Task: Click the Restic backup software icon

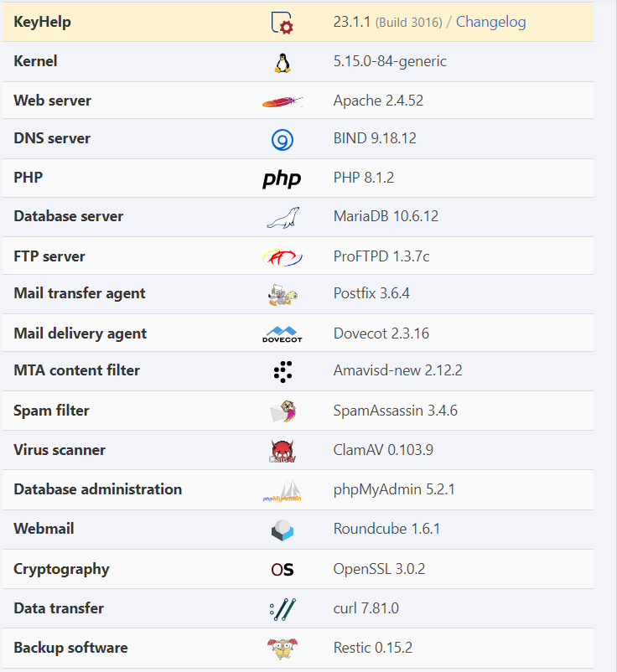Action: (x=282, y=648)
